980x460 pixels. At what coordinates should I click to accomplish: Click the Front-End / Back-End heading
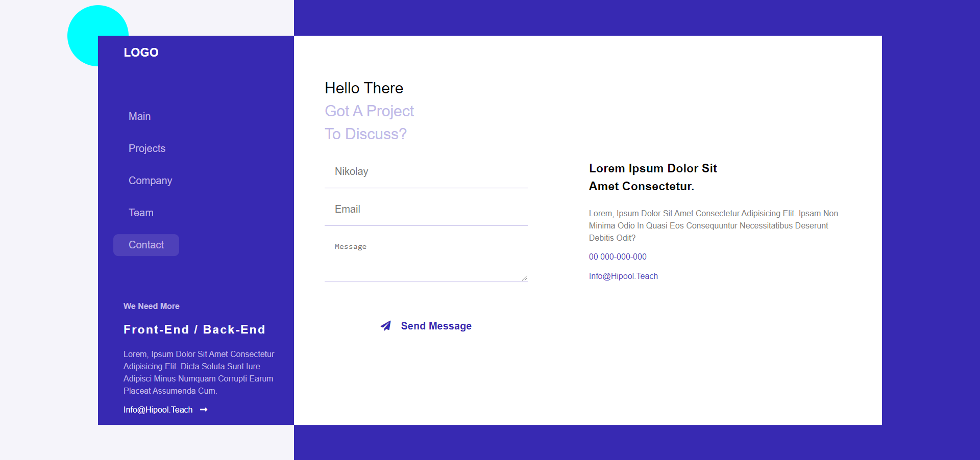[x=194, y=329]
